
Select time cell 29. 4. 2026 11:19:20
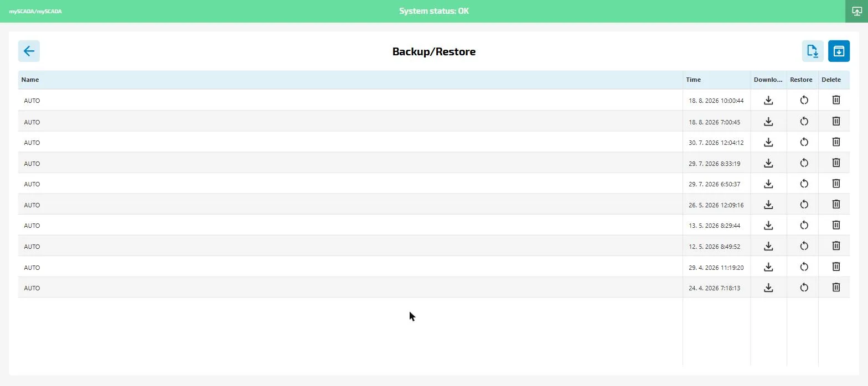[716, 267]
